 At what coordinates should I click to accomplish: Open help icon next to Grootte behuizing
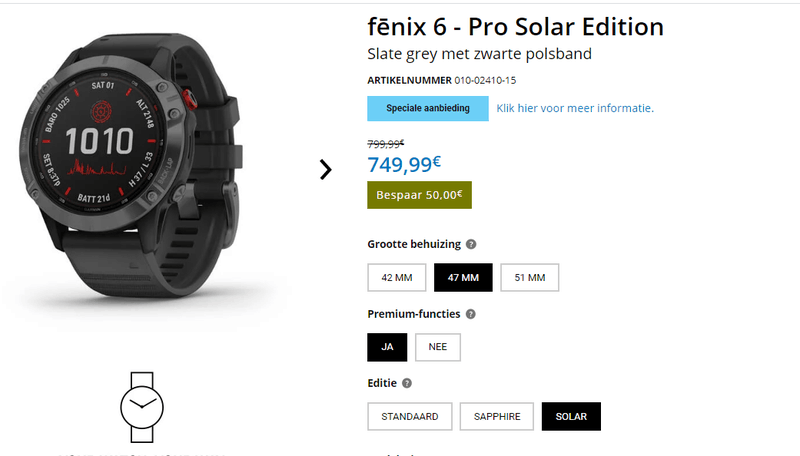tap(471, 244)
